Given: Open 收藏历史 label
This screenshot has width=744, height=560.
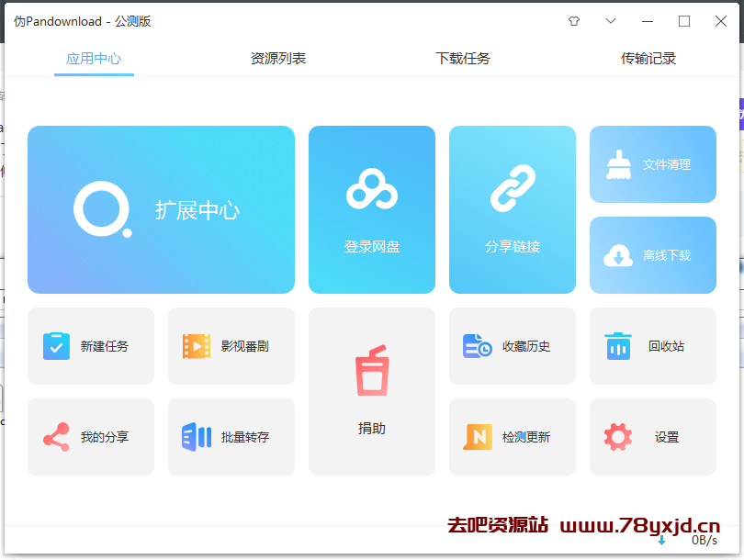Looking at the screenshot, I should (x=526, y=346).
